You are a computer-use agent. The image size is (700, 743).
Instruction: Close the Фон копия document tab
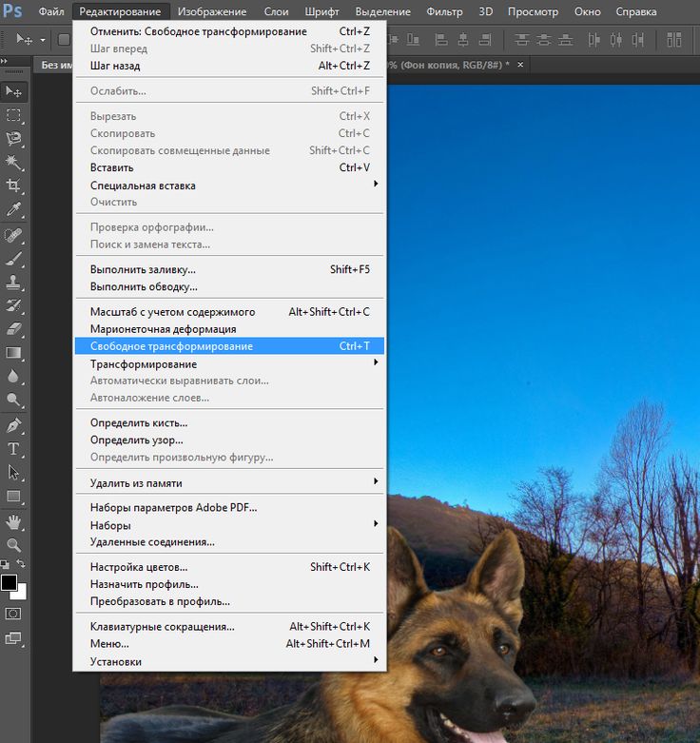tap(519, 65)
